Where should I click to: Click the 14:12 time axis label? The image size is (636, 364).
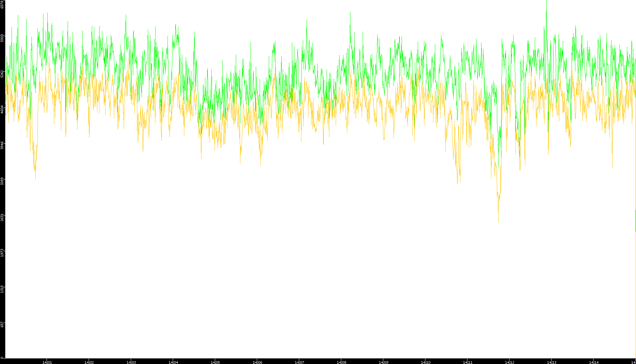510,362
